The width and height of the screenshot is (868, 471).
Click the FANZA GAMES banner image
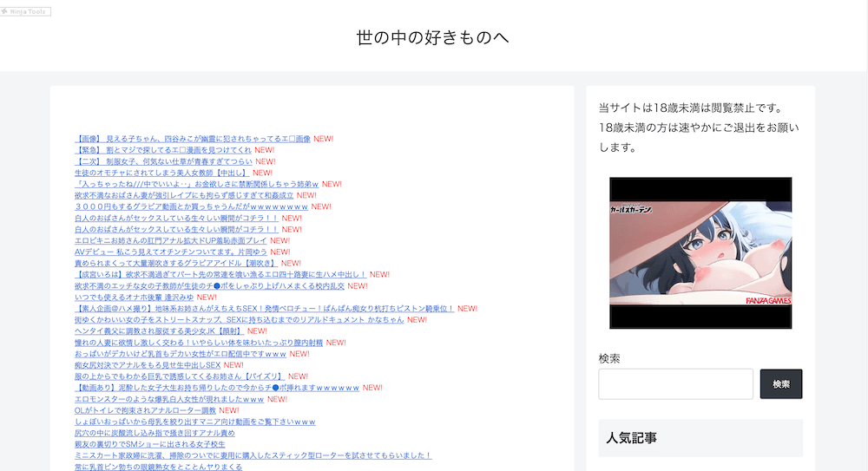pyautogui.click(x=700, y=253)
